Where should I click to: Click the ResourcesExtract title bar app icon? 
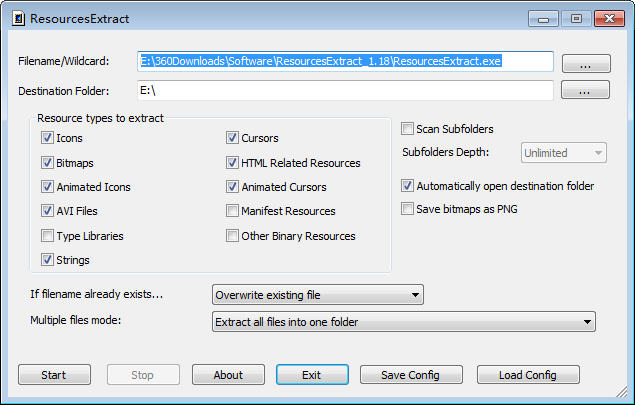tap(18, 19)
